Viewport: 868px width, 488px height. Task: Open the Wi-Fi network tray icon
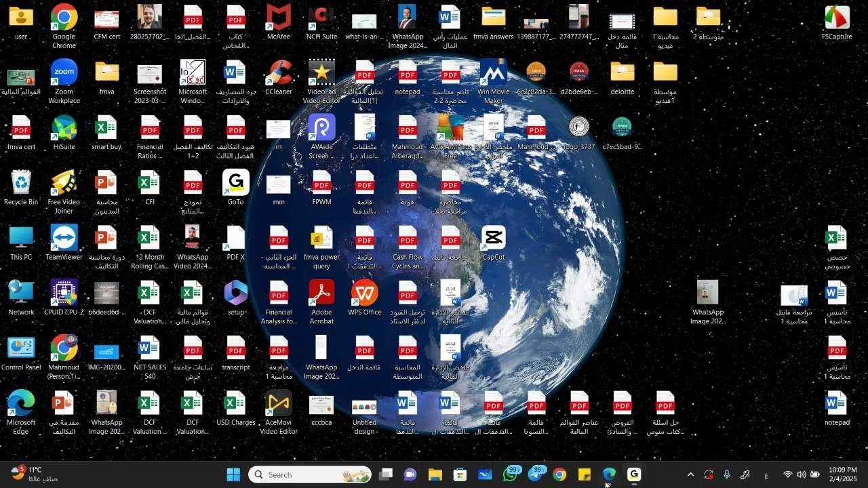[x=787, y=474]
